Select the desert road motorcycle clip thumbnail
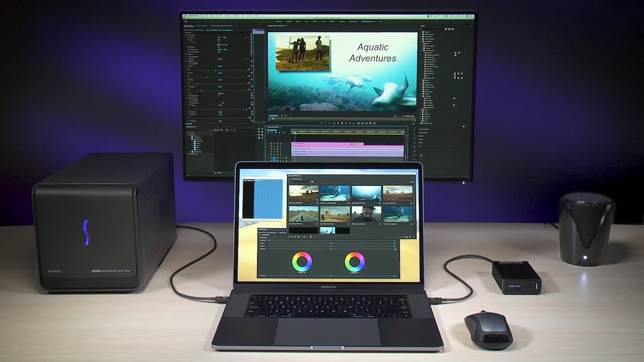Viewport: 644px width, 362px height. (x=303, y=214)
